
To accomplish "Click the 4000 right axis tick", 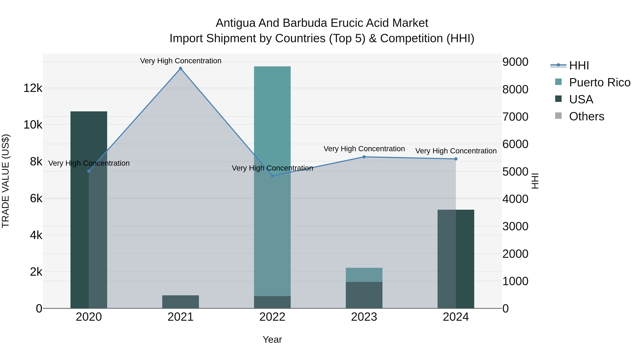I will [515, 199].
